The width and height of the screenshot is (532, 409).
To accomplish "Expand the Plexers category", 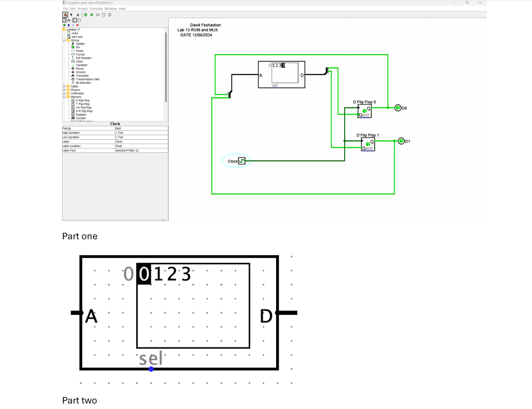I will click(64, 90).
